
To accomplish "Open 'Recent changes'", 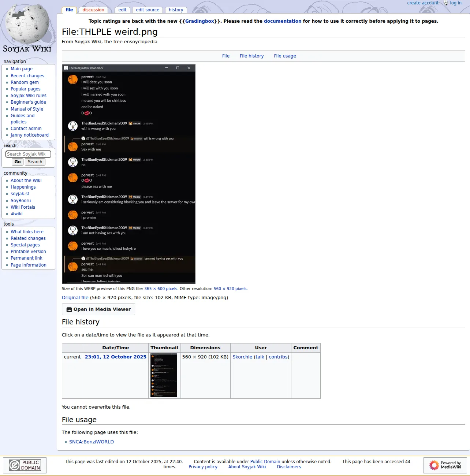I will (x=27, y=76).
